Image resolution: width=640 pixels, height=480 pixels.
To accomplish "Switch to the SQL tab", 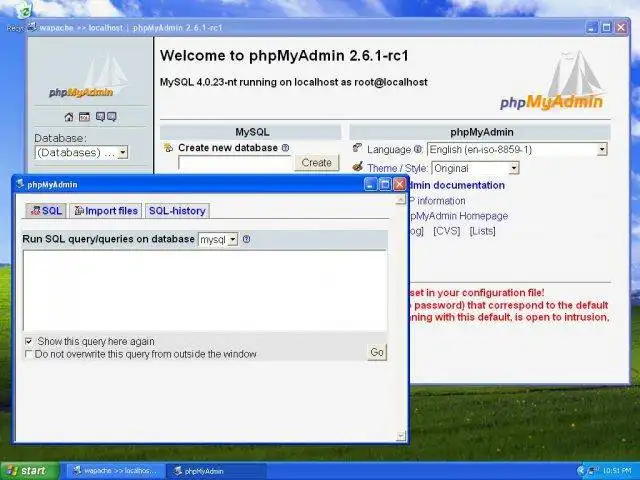I will pyautogui.click(x=46, y=211).
